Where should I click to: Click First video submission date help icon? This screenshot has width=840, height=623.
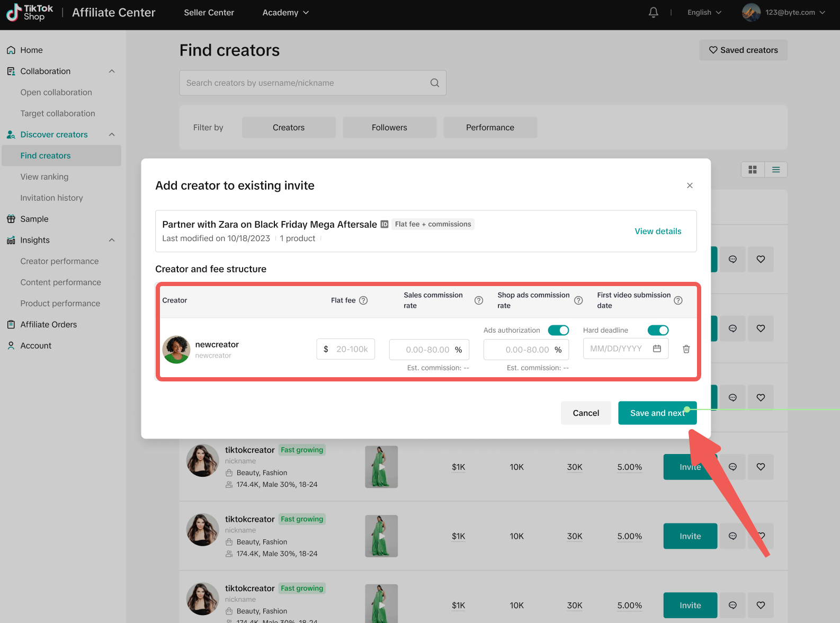click(678, 300)
